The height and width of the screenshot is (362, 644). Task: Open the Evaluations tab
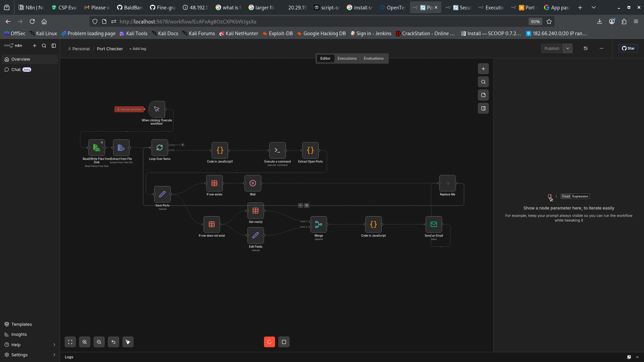pos(374,59)
